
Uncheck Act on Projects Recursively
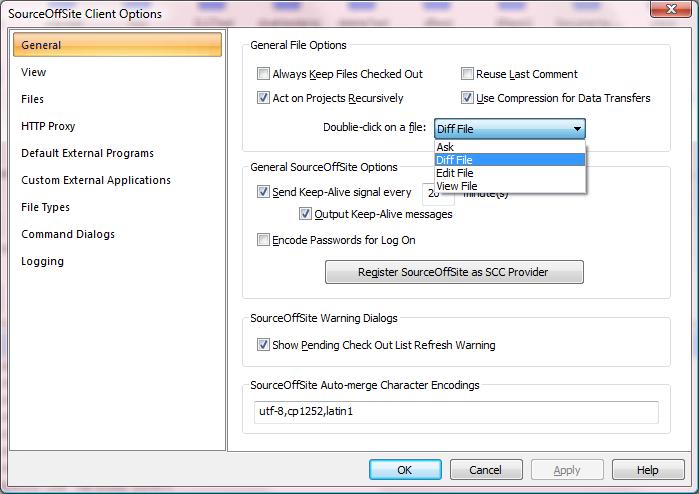pyautogui.click(x=264, y=98)
